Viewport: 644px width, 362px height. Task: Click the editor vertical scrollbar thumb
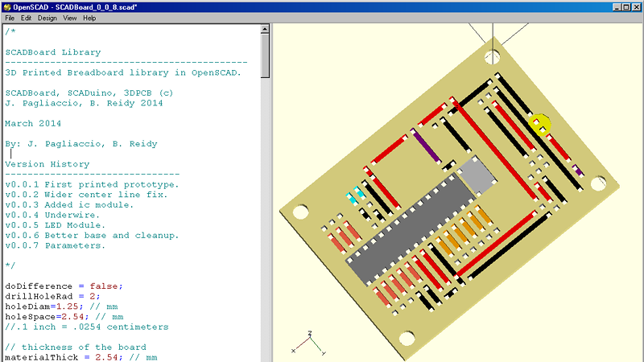click(265, 56)
